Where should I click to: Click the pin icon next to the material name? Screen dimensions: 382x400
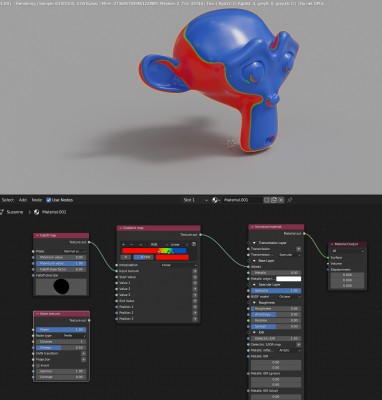pos(290,200)
